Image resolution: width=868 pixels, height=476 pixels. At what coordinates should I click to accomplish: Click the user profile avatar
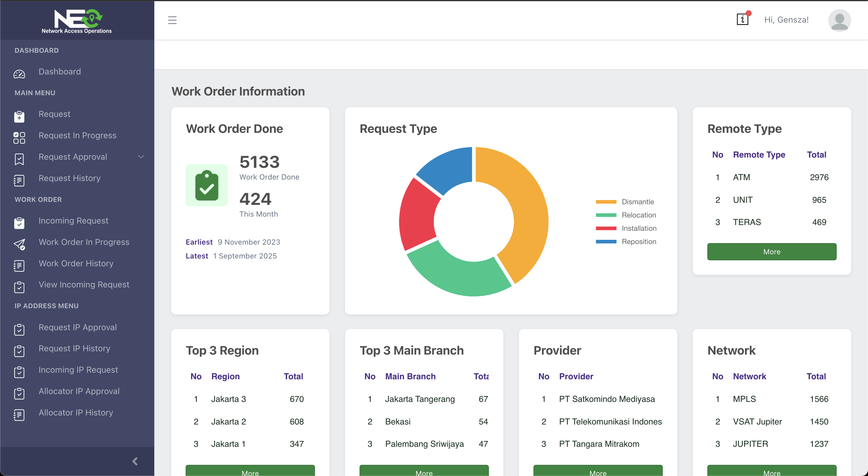(x=839, y=20)
